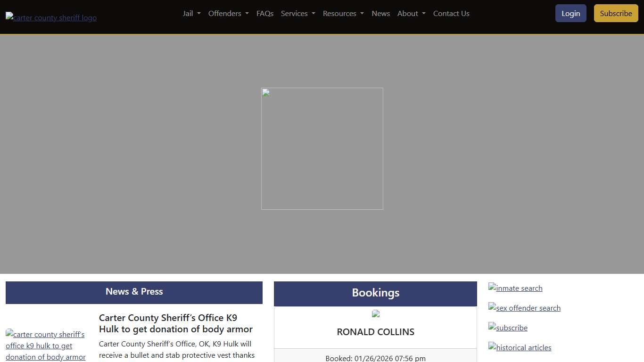Expand the Offenders dropdown menu
The width and height of the screenshot is (644, 362).
pos(228,13)
